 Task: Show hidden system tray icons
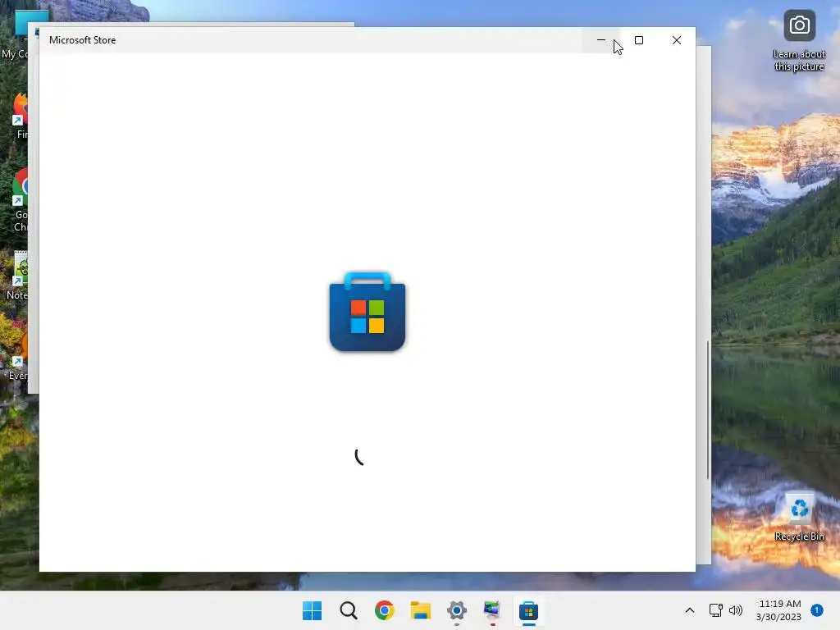[x=689, y=610]
